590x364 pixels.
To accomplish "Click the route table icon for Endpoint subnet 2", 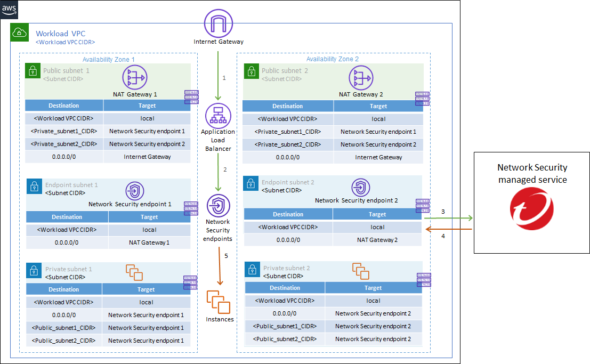I will (423, 206).
